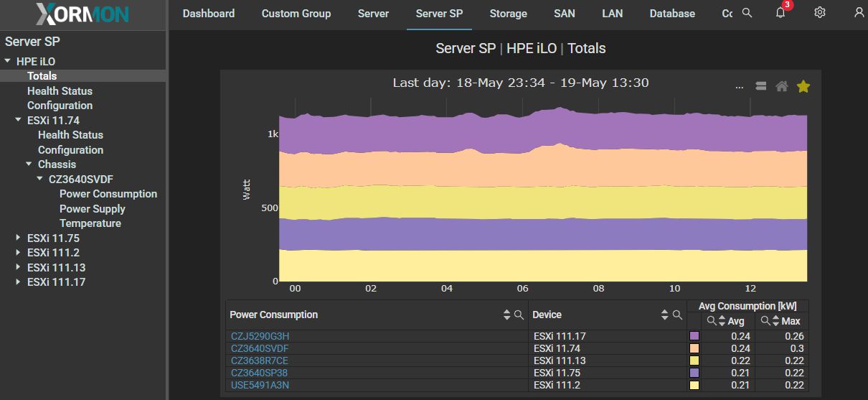Open Power Consumption in sidebar tree
Viewport: 868px width, 400px height.
[x=108, y=194]
